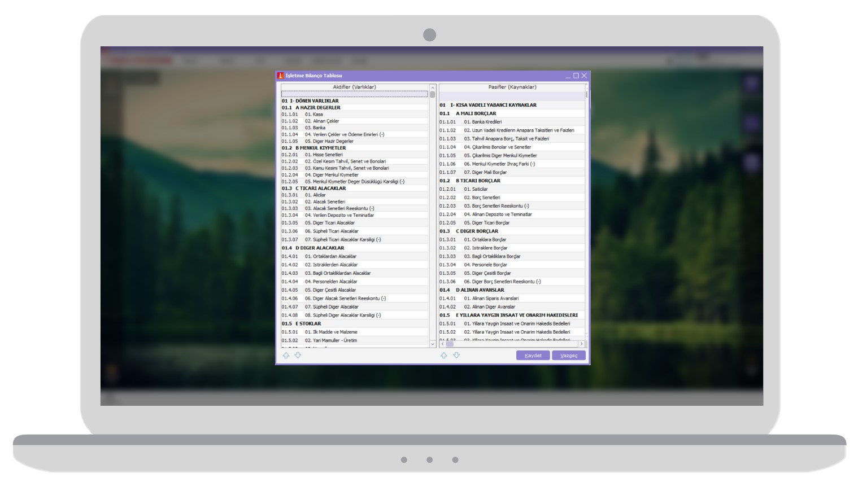The height and width of the screenshot is (504, 858).
Task: Click the move-down arrow under Aktifler list
Action: point(298,356)
